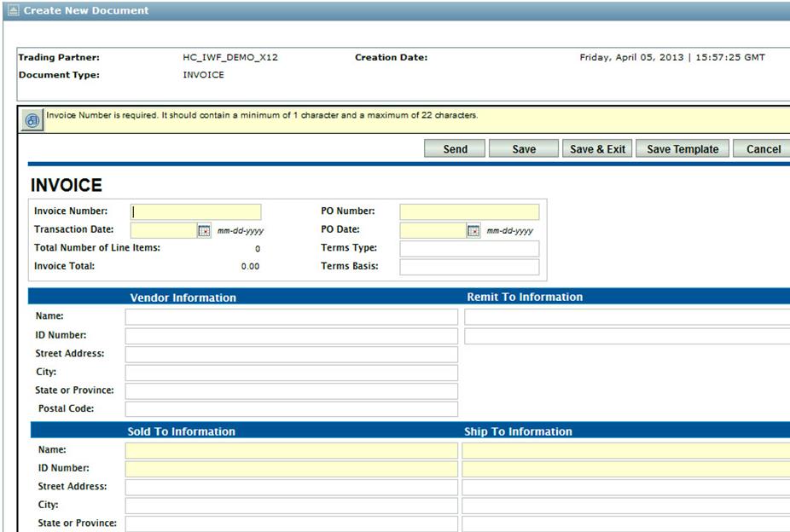
Task: Click the Save button
Action: [x=523, y=149]
